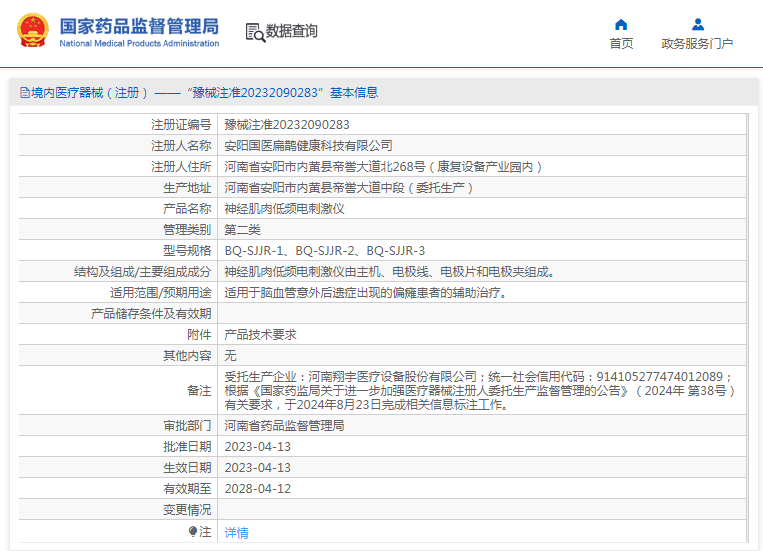Click the 审批部门 row label
Viewport: 763px width, 551px height.
coord(187,426)
